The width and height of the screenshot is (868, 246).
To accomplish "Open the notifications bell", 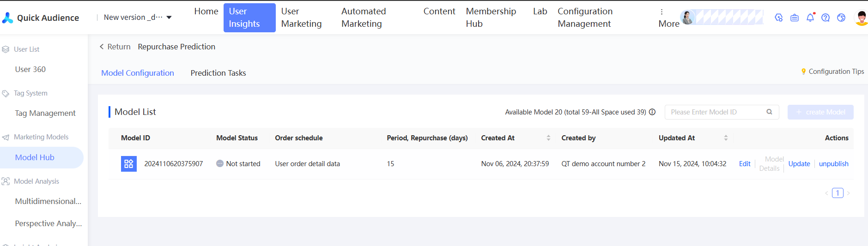I will point(810,18).
